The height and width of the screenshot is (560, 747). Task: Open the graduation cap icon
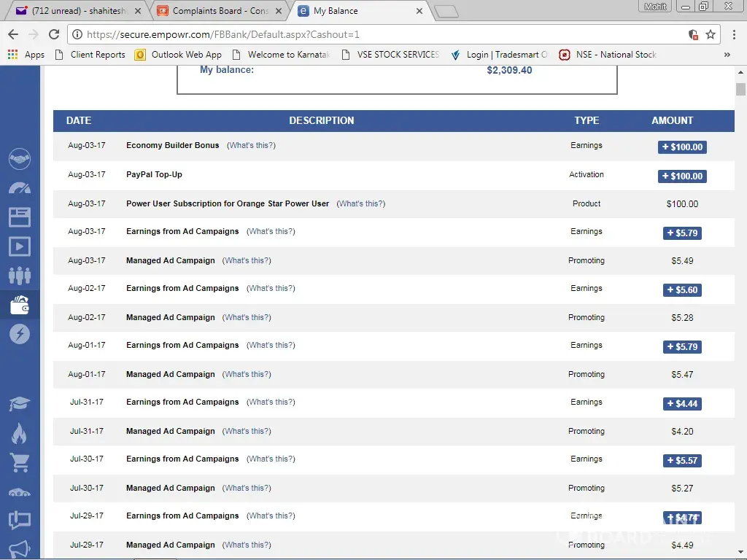[20, 403]
